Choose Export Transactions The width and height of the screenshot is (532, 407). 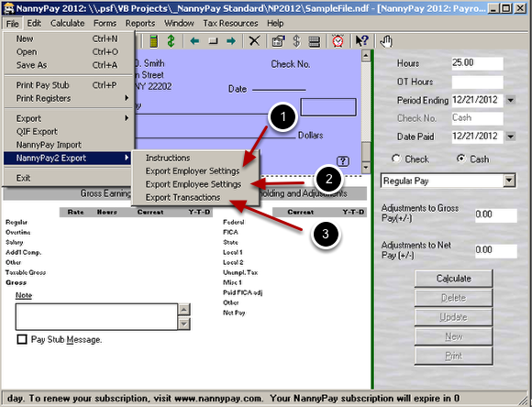tap(195, 198)
